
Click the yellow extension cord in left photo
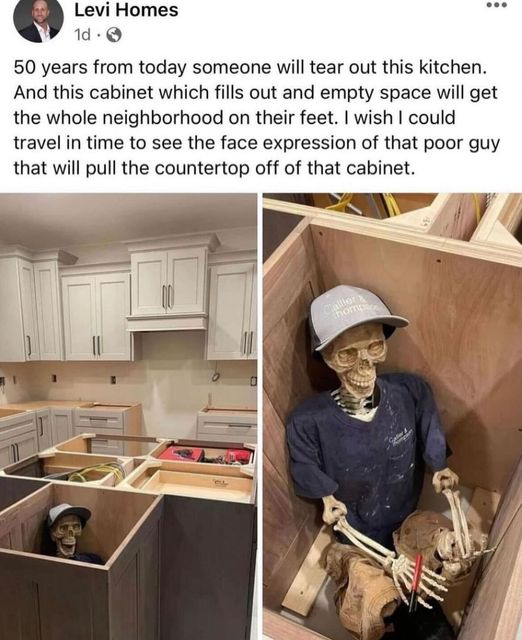(x=97, y=471)
